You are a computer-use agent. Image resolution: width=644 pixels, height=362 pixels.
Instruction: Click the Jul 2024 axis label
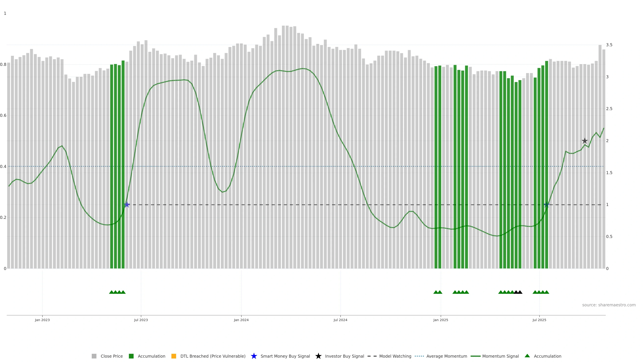pyautogui.click(x=340, y=320)
